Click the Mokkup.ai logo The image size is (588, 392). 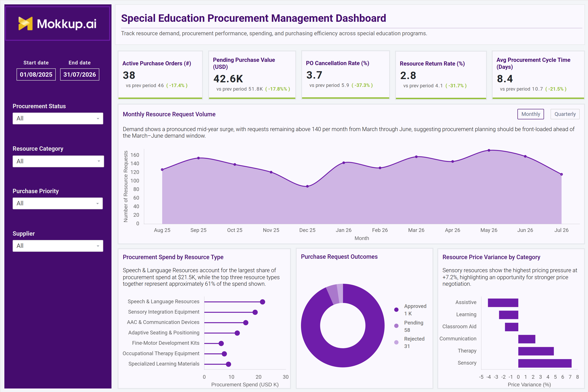(57, 24)
